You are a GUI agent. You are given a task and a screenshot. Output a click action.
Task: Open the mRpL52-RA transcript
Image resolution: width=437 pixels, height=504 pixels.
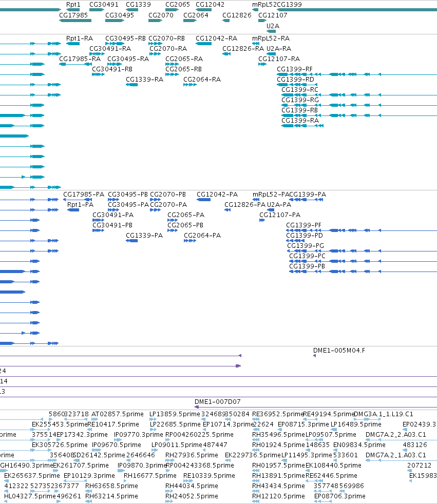256,44
